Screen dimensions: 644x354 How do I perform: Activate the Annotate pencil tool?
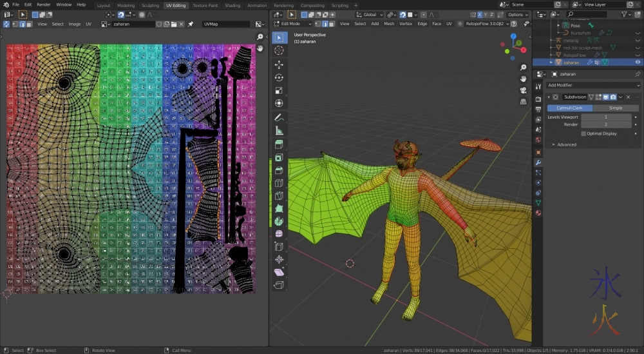(x=279, y=117)
